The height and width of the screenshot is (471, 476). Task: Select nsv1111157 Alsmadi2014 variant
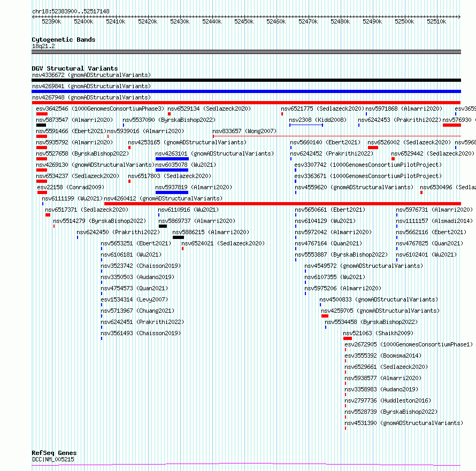pyautogui.click(x=434, y=221)
